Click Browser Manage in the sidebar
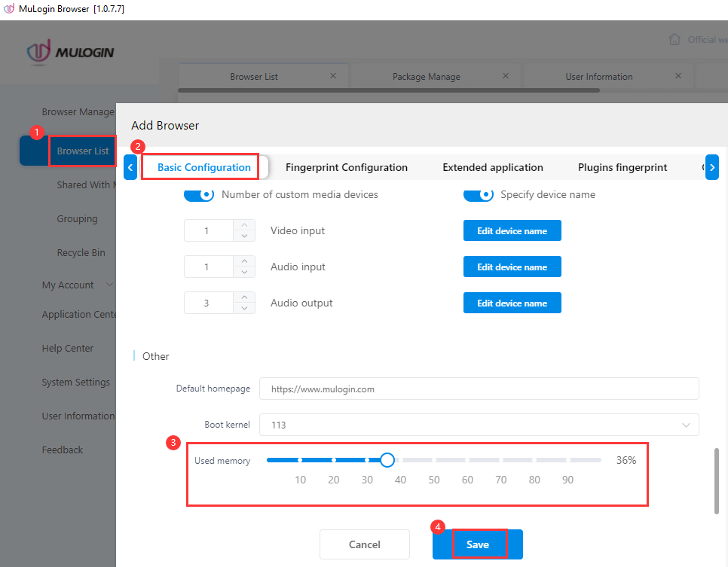Viewport: 728px width, 567px height. coord(78,112)
